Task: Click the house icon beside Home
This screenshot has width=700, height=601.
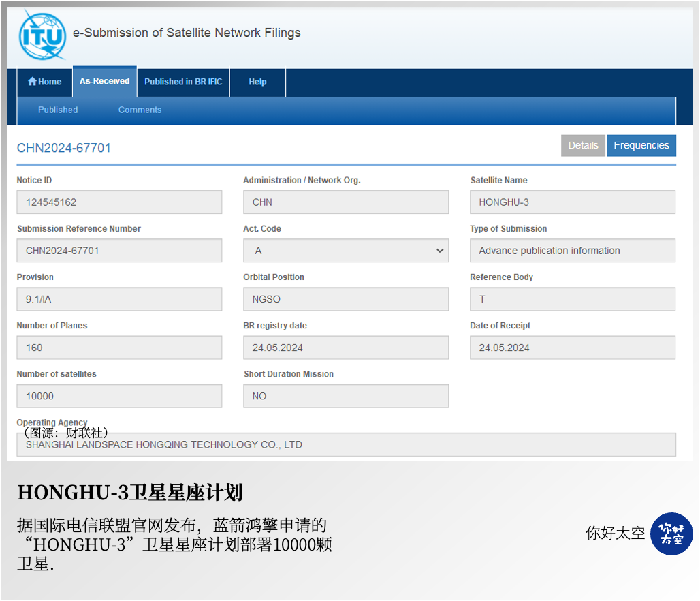Action: (32, 81)
